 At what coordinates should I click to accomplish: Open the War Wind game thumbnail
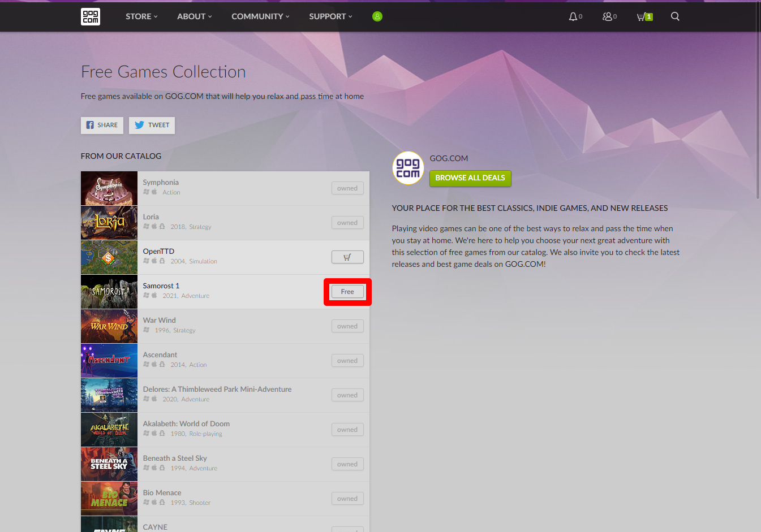tap(109, 326)
